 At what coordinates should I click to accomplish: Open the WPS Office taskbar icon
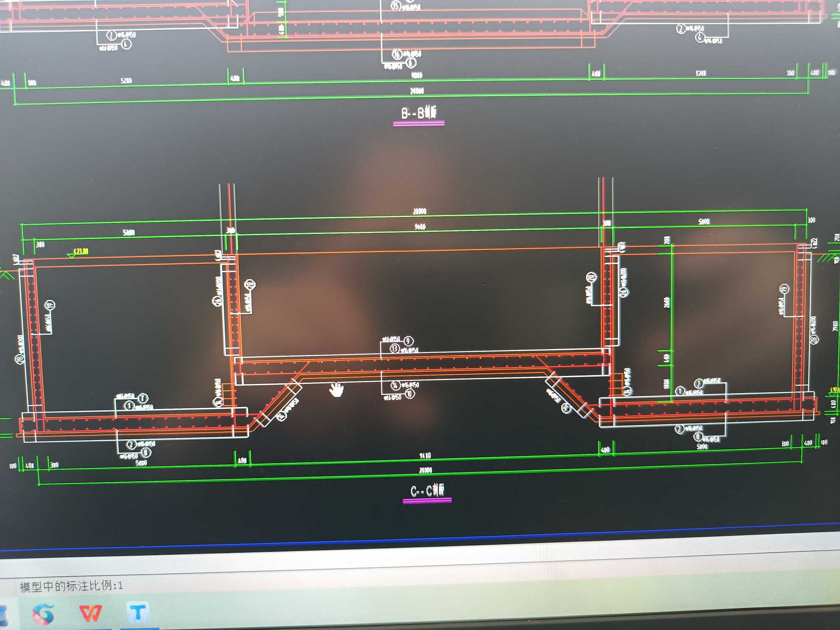coord(90,613)
